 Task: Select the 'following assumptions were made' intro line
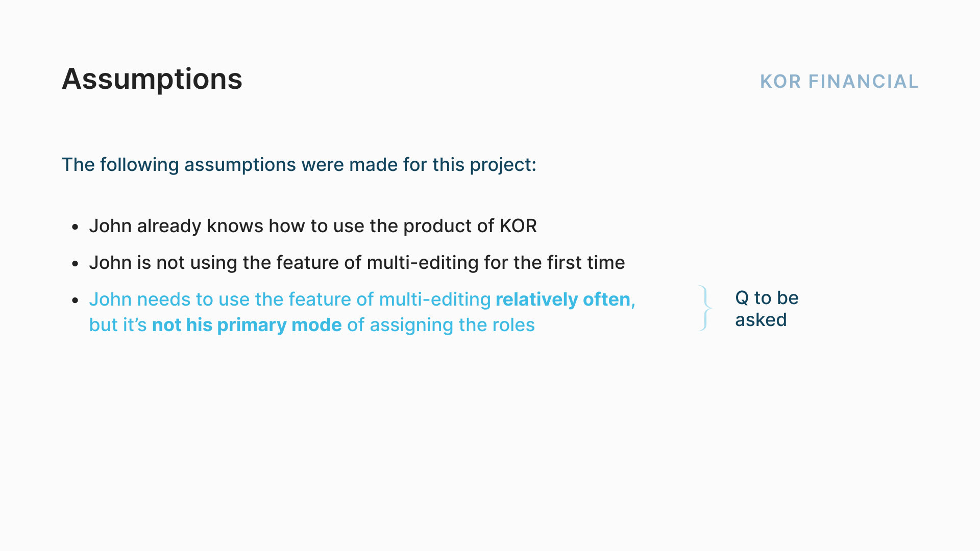[x=299, y=165]
